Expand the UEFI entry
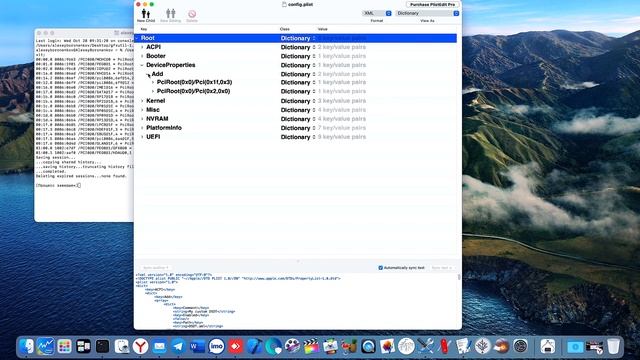 tap(142, 137)
